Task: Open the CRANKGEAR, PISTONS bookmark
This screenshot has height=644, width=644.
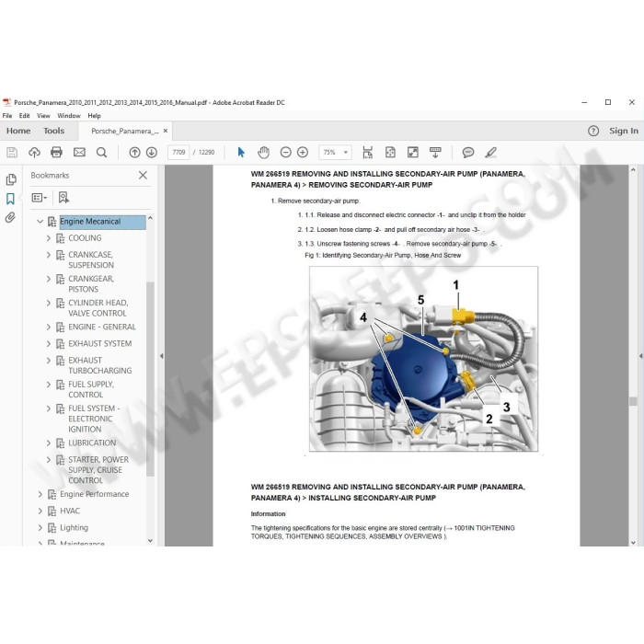Action: coord(91,284)
